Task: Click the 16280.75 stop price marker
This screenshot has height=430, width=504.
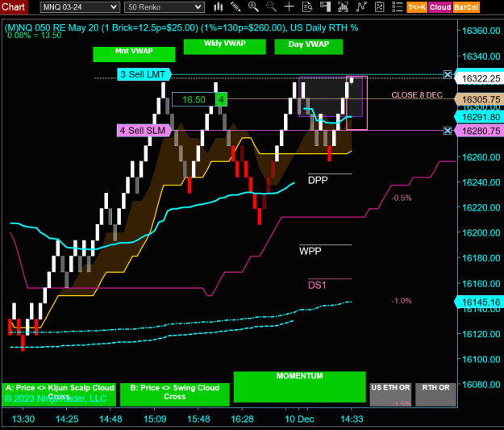Action: 480,131
